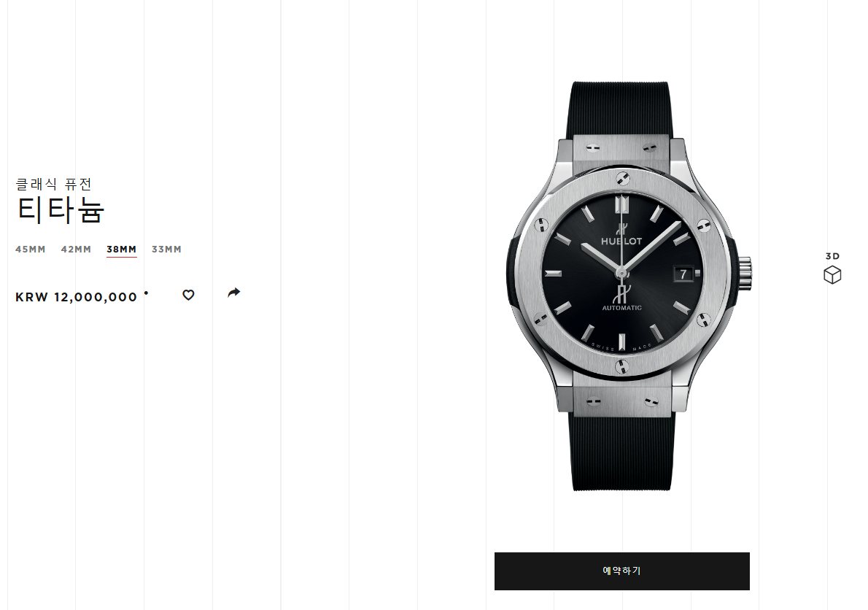Viewport: 868px width, 610px height.
Task: Click the upper black rubber strap
Action: 621,109
